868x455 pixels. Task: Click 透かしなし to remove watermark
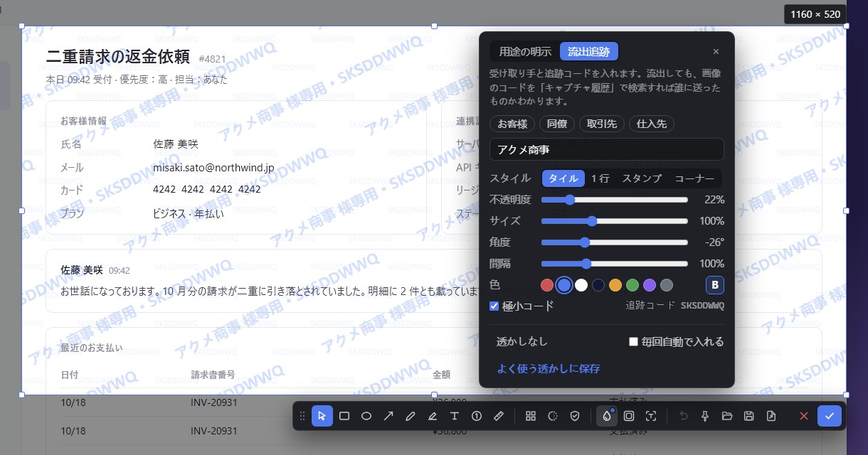[522, 342]
